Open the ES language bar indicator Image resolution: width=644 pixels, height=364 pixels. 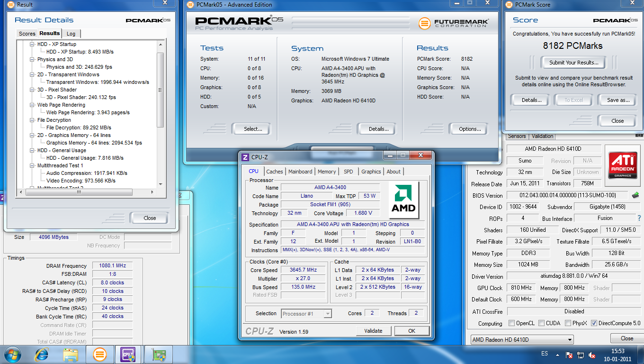pyautogui.click(x=545, y=354)
